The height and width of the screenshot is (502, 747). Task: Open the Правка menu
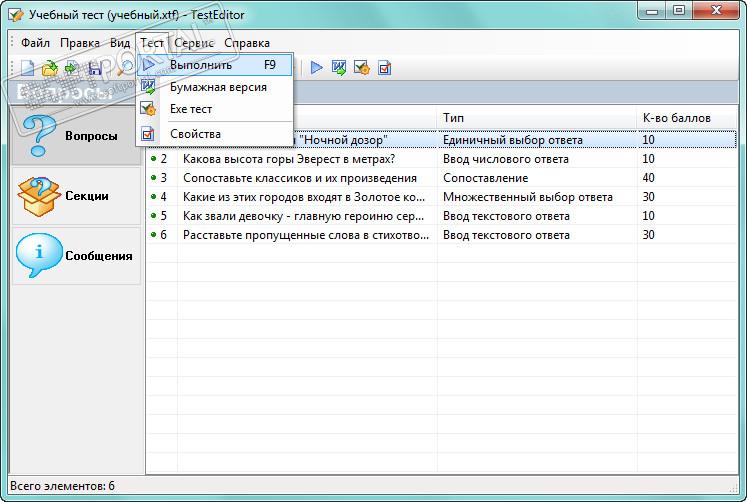80,43
